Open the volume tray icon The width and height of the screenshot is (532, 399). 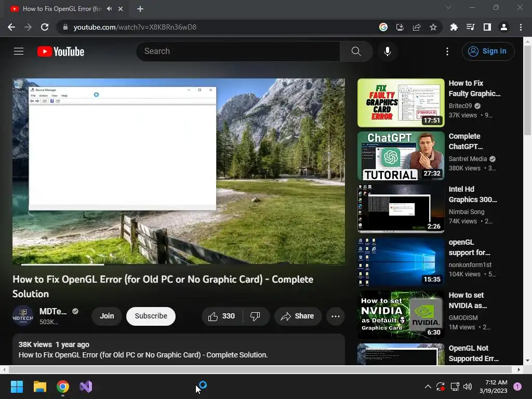[468, 387]
